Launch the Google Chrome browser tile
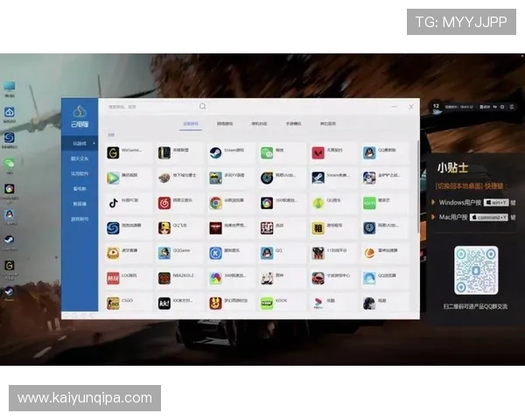Image resolution: width=525 pixels, height=420 pixels. [231, 203]
